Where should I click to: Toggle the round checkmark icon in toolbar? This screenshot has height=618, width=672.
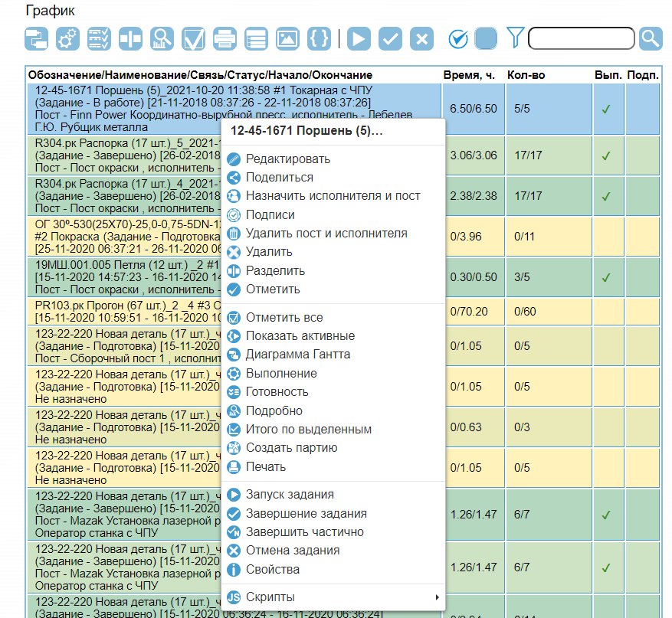coord(458,38)
